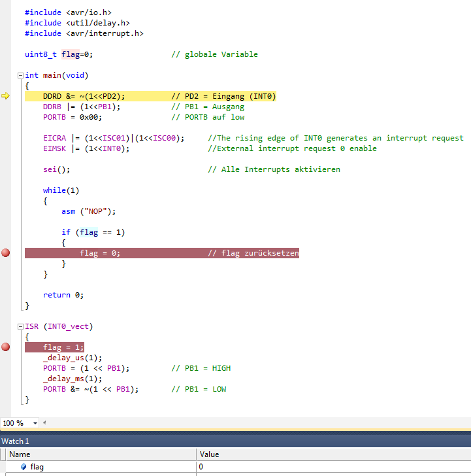
Task: Click the 'uint8_t flag=0;' declaration
Action: (x=63, y=54)
